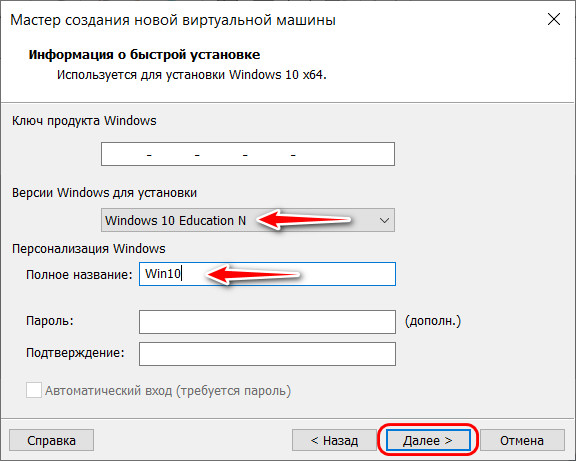Click the Версии Windows для установки label
Viewport: 576px width, 461px height.
tap(104, 192)
